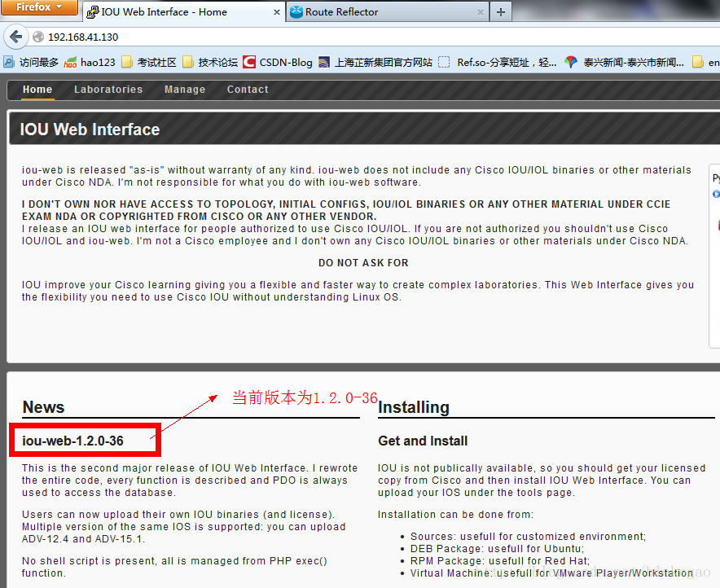Viewport: 720px width, 588px height.
Task: Click the site identity globe icon
Action: 38,37
